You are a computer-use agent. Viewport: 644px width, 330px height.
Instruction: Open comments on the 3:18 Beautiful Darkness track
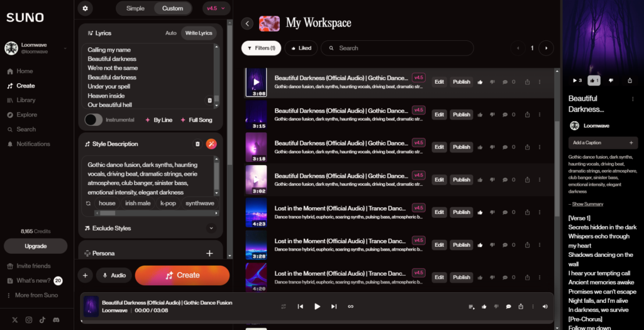[505, 147]
